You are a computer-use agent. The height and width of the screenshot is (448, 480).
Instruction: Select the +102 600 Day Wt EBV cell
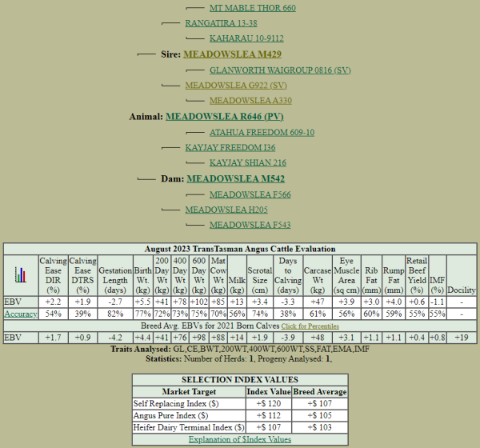coord(199,302)
